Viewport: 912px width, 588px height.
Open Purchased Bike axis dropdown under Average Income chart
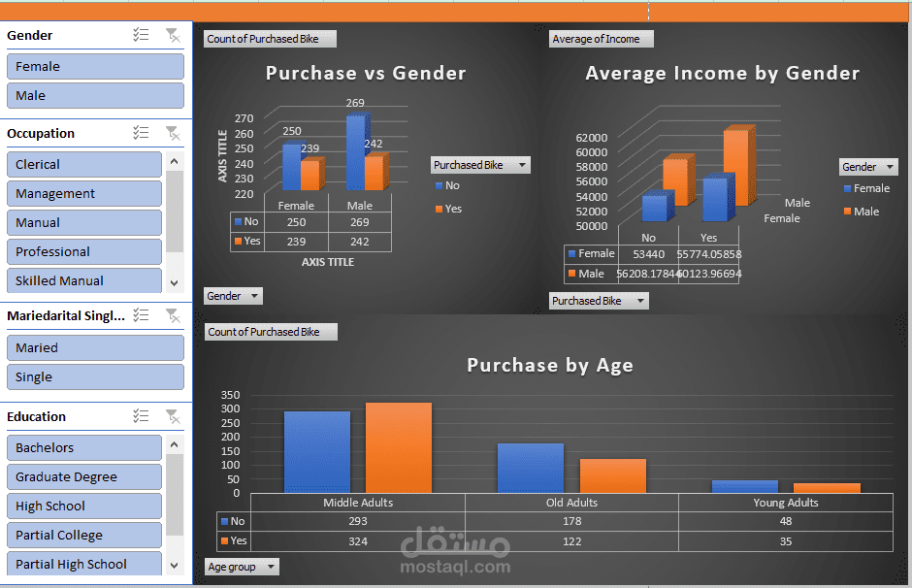(x=599, y=301)
